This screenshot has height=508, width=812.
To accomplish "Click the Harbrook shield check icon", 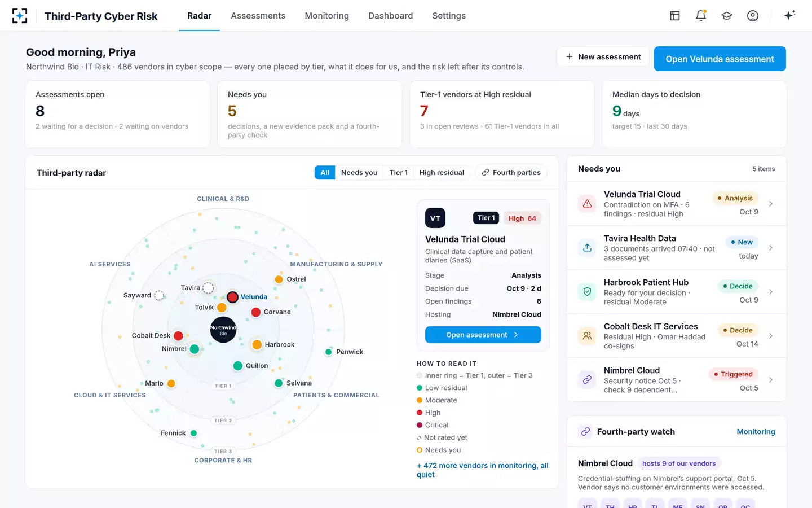I will pos(587,292).
